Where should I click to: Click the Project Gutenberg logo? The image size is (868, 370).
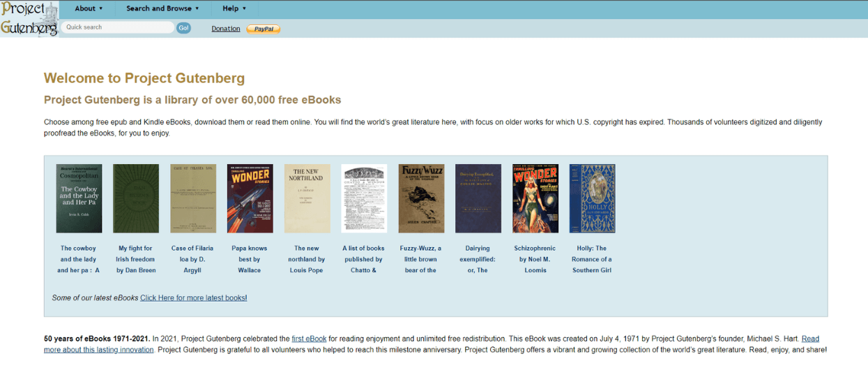29,19
